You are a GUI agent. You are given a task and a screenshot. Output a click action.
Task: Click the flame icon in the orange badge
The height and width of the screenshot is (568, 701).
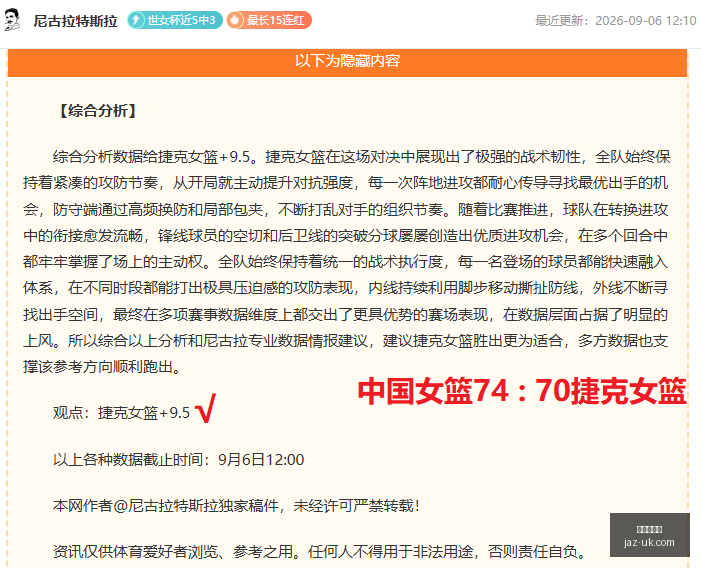[x=235, y=20]
